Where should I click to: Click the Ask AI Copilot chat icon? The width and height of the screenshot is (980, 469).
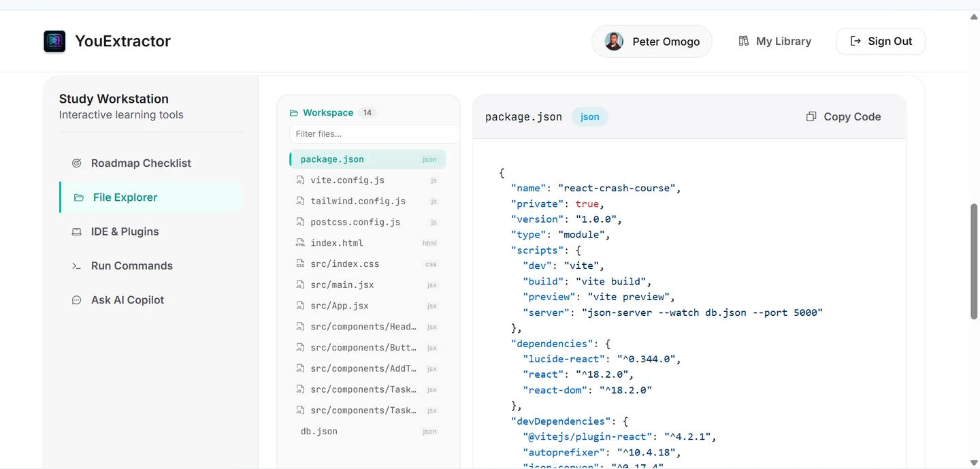tap(77, 300)
